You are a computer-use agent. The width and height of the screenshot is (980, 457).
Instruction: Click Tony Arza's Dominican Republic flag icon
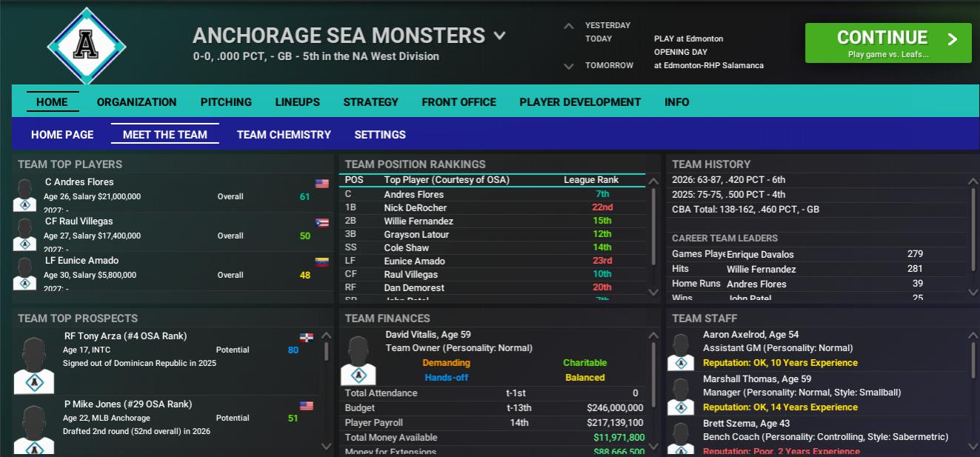point(306,338)
